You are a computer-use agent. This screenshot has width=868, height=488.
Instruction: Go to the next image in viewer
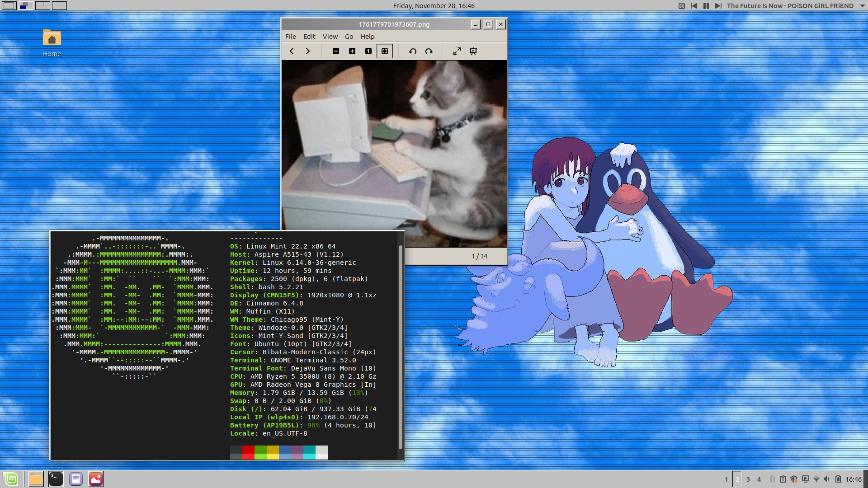coord(308,51)
